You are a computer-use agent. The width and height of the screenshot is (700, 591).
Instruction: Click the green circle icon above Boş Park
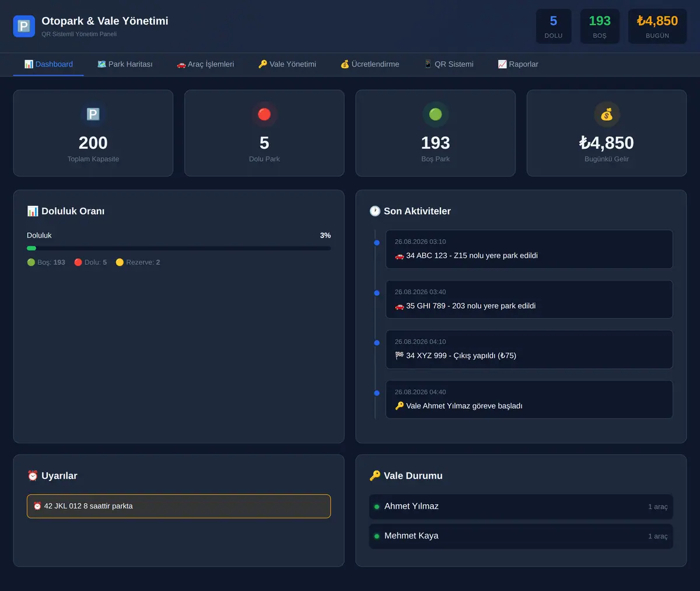point(436,114)
